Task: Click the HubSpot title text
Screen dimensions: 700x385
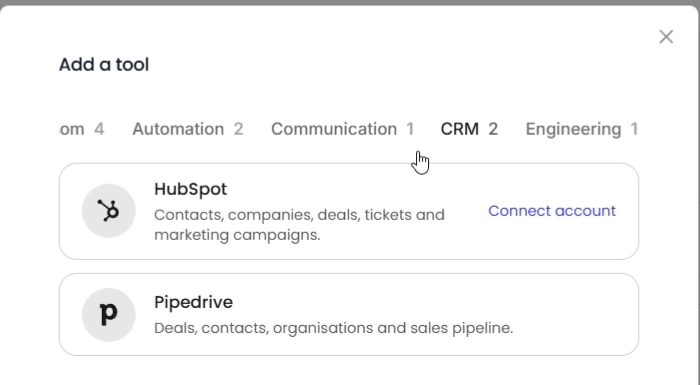Action: tap(191, 189)
